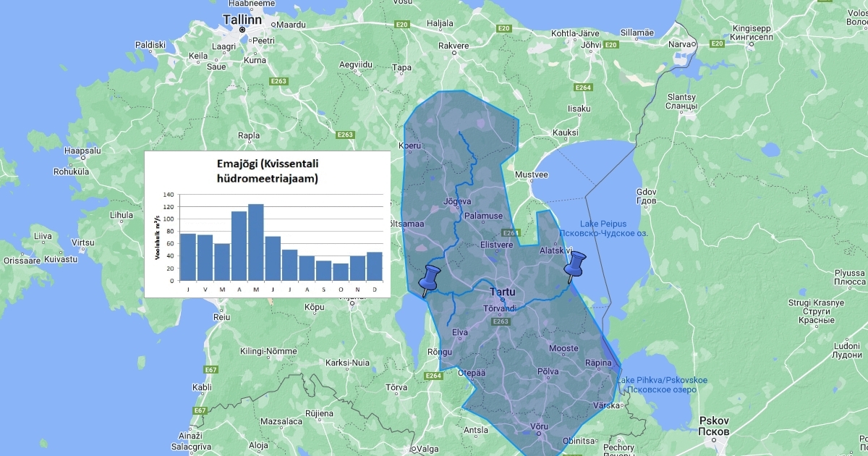
Task: Click the Tallinn capital city marker dot
Action: pos(242,30)
